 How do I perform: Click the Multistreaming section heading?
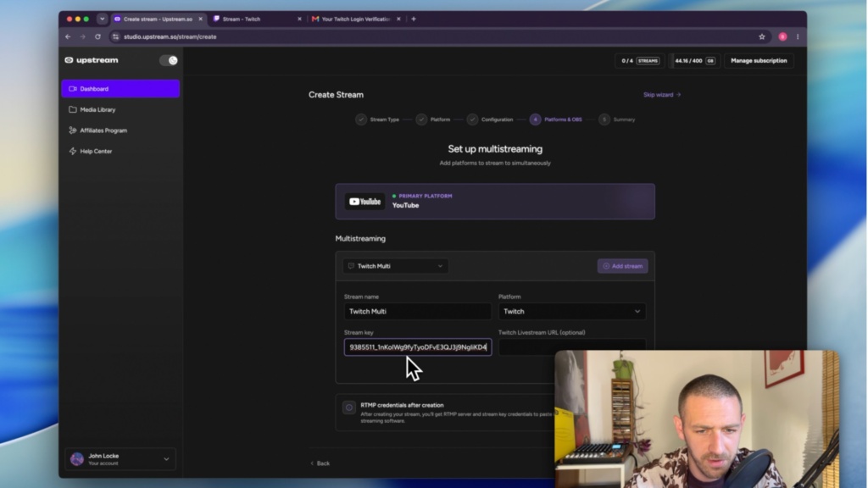pos(360,238)
